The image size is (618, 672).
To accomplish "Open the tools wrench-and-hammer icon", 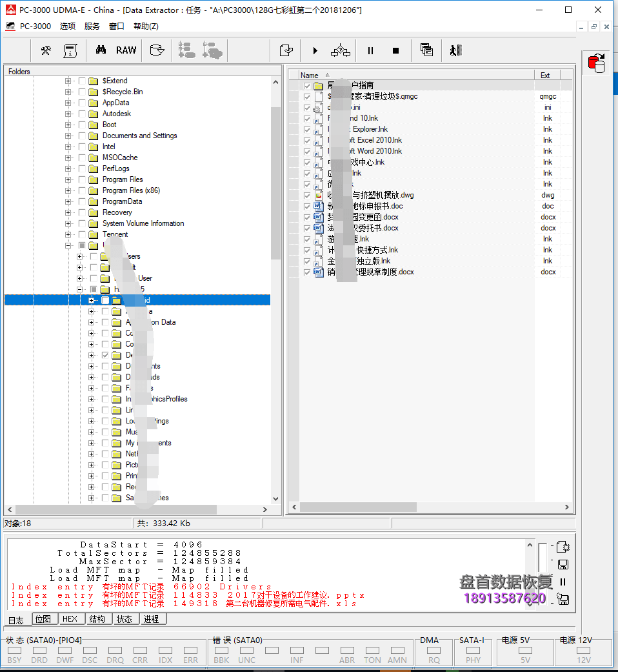I will pyautogui.click(x=46, y=50).
